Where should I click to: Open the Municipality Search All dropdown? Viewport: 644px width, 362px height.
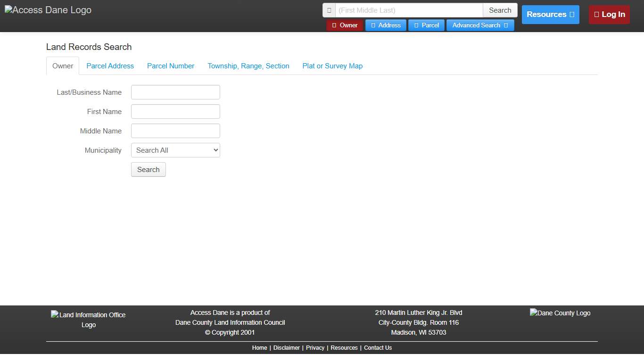click(x=175, y=150)
